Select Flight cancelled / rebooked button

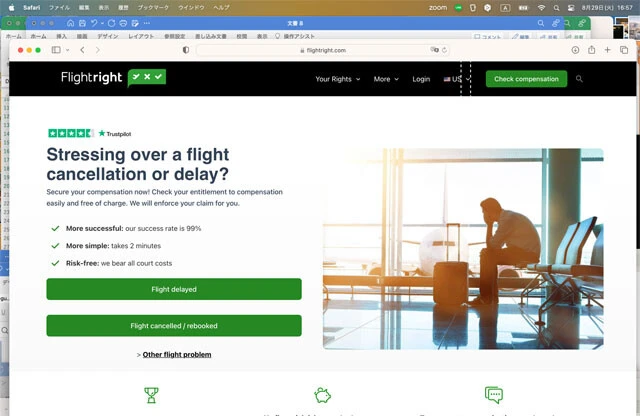[x=174, y=326]
